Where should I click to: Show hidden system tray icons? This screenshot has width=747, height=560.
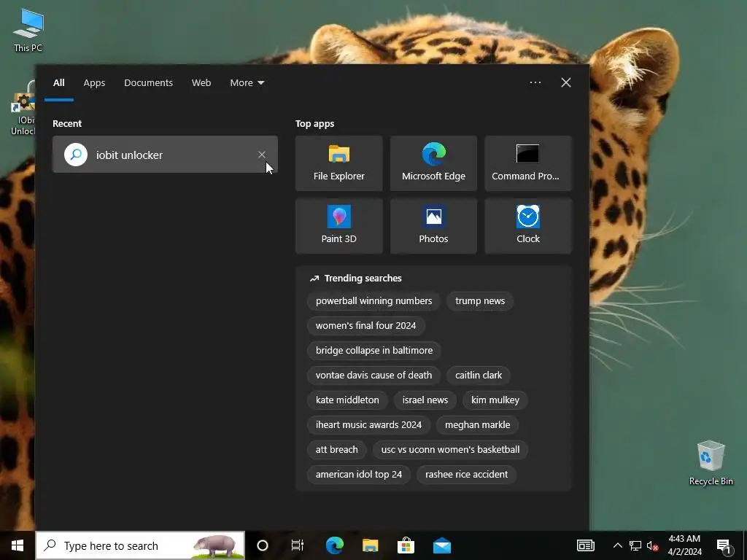pos(617,545)
